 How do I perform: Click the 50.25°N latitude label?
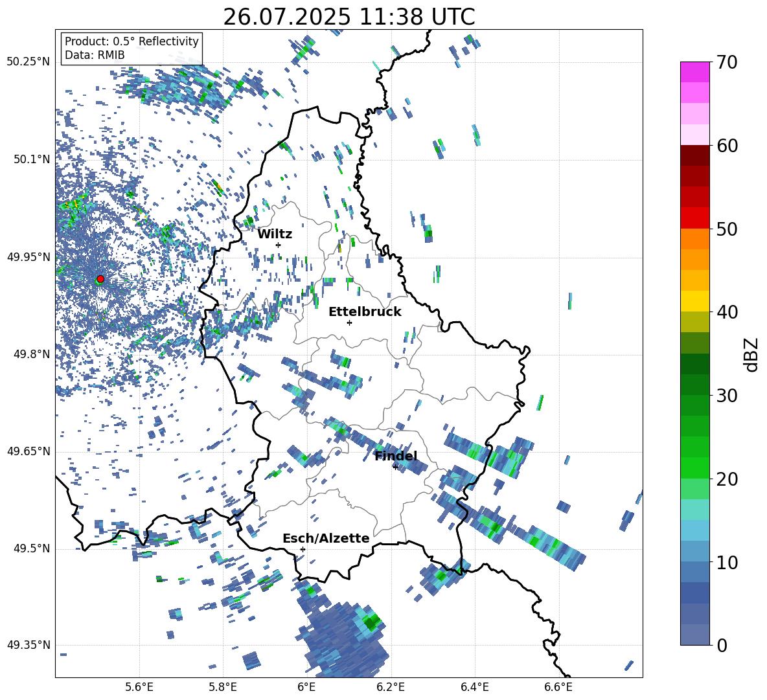pos(29,62)
